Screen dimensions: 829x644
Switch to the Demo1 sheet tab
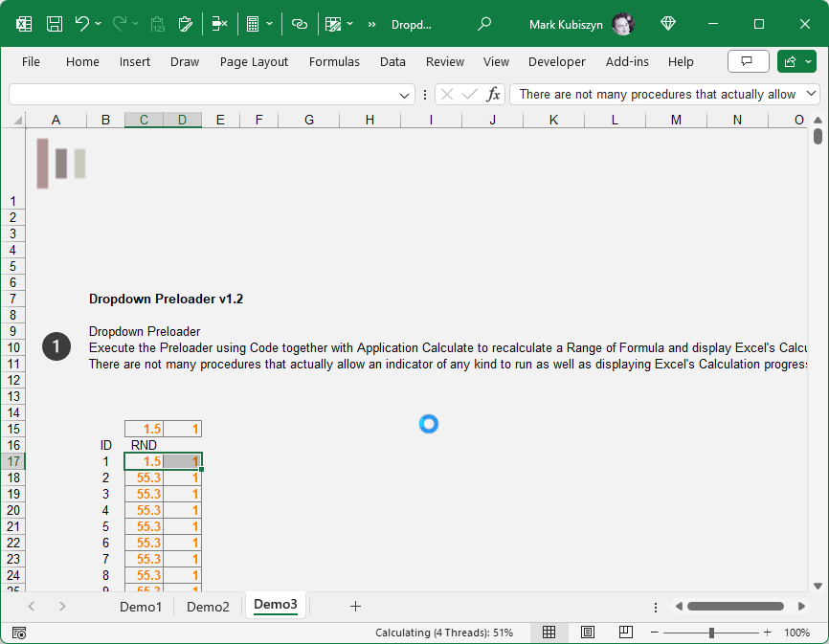pyautogui.click(x=141, y=606)
